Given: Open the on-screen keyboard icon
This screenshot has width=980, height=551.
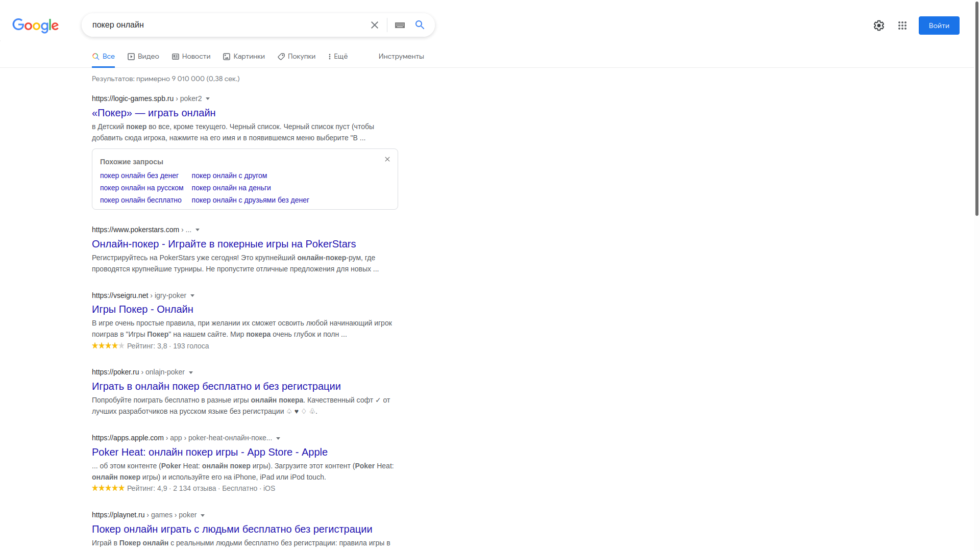Looking at the screenshot, I should pyautogui.click(x=400, y=25).
